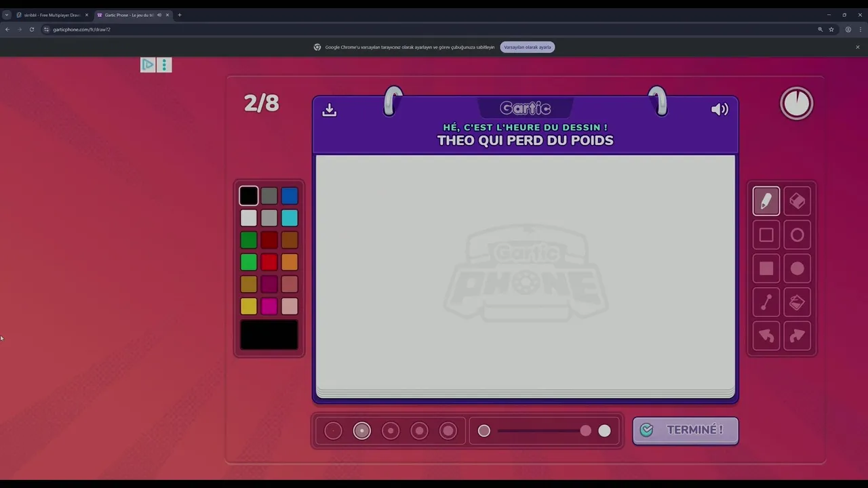Pick the golden brown color swatch
The image size is (868, 488).
[249, 284]
